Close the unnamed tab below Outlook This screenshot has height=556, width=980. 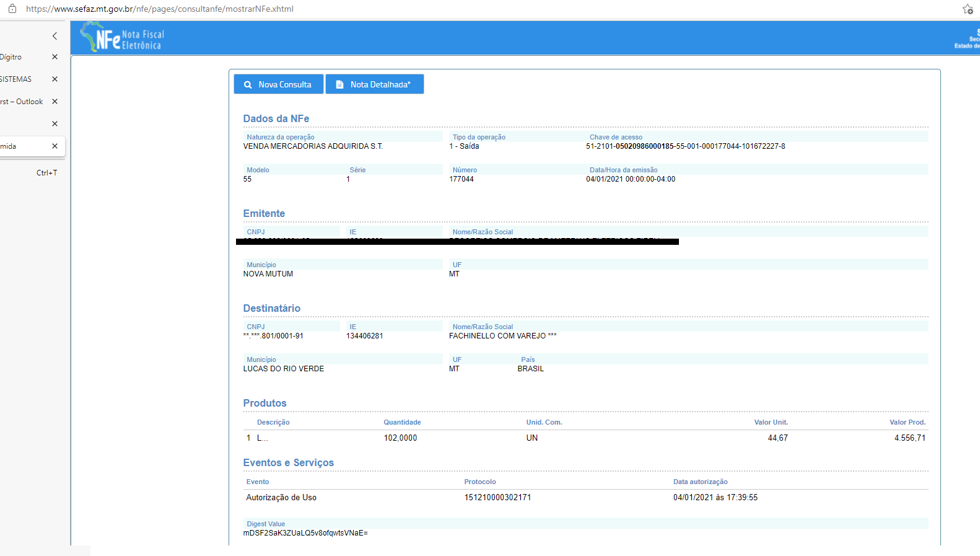tap(55, 124)
